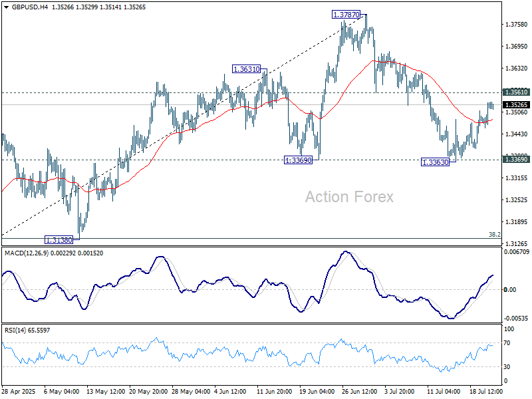Click the current price tag 1.35265
This screenshot has height=399, width=532.
point(517,105)
